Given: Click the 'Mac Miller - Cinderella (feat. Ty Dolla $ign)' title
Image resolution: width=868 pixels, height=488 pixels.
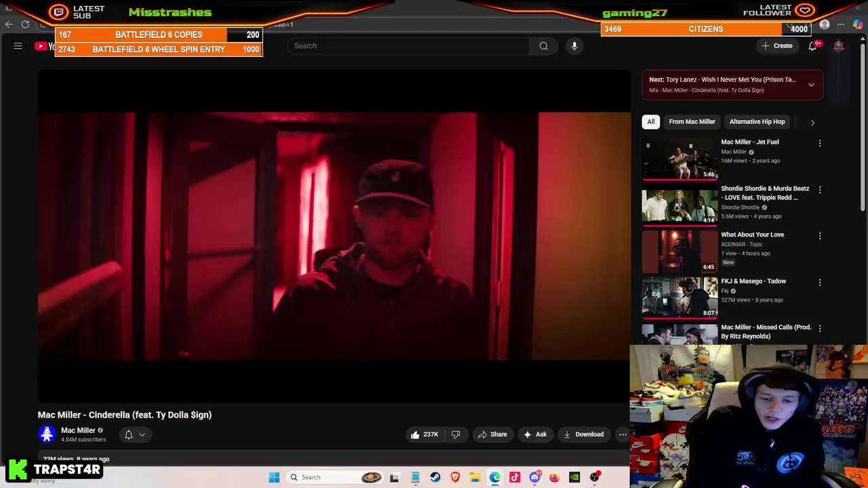Looking at the screenshot, I should pyautogui.click(x=125, y=415).
